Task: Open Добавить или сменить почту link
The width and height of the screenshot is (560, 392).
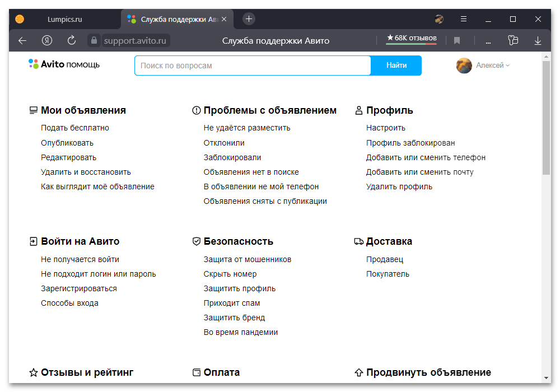Action: click(x=419, y=172)
